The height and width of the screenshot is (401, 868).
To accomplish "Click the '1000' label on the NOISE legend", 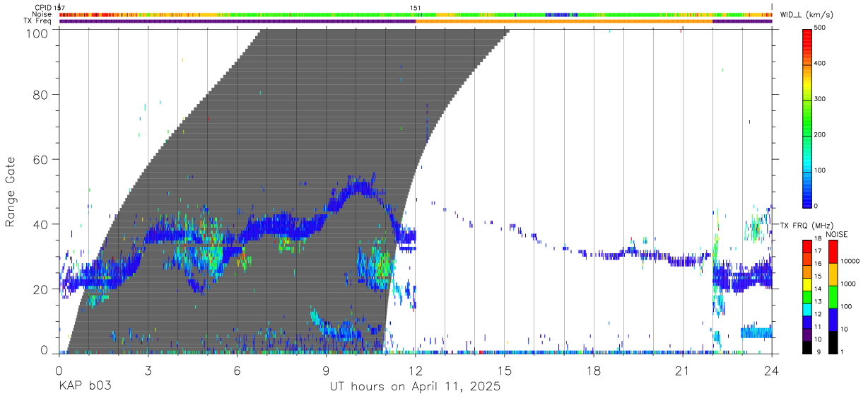I will point(849,284).
